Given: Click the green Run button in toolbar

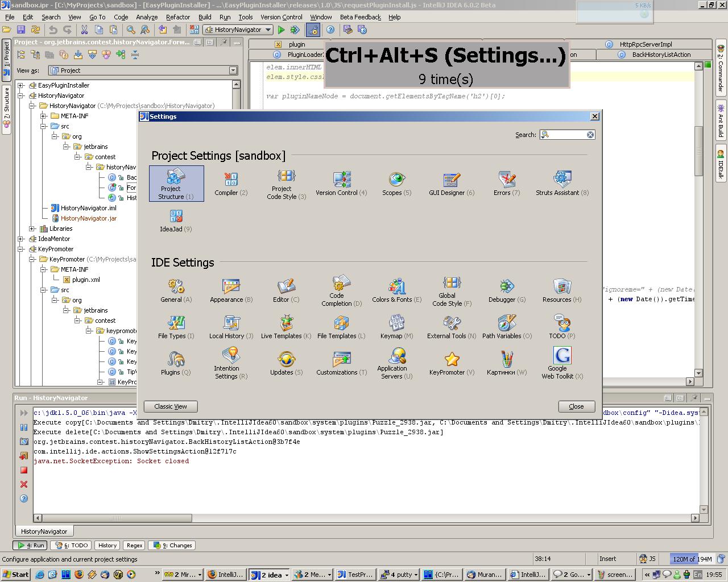Looking at the screenshot, I should [x=281, y=30].
